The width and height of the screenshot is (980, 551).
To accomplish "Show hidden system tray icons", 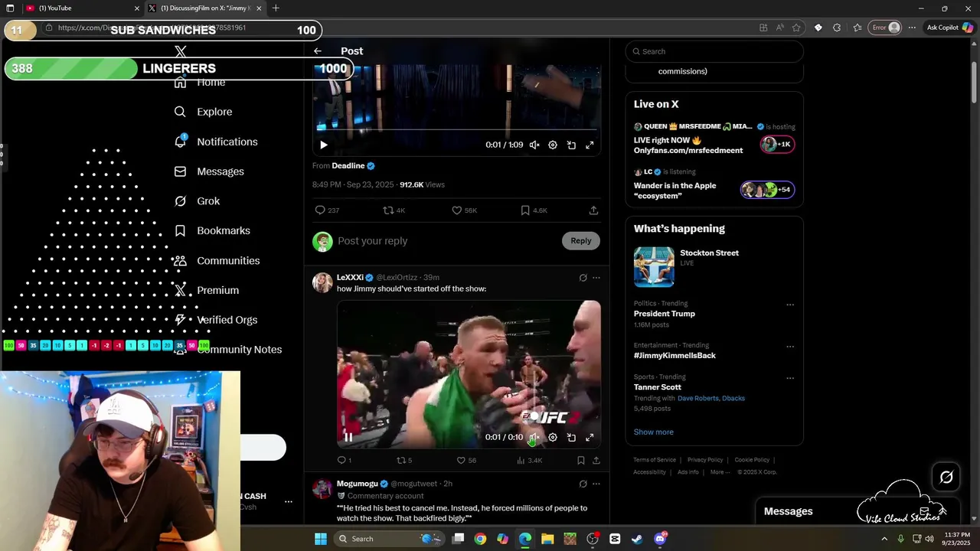I will click(x=884, y=539).
